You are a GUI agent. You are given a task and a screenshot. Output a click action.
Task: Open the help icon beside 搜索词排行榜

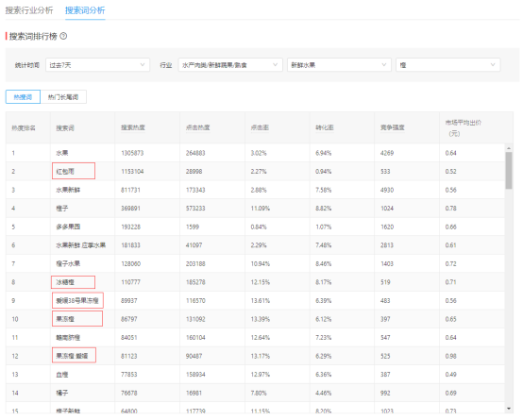click(x=63, y=36)
